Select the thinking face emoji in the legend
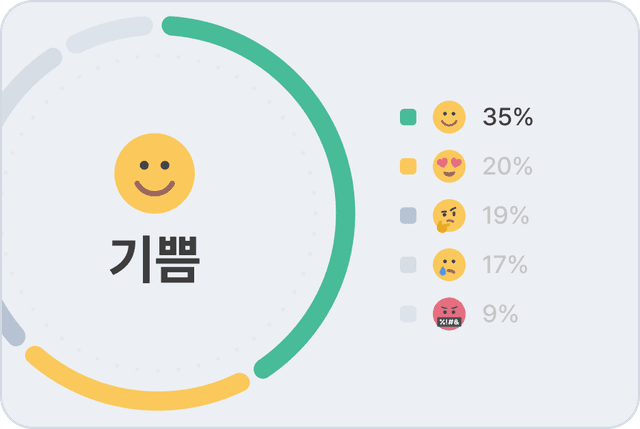 click(449, 215)
